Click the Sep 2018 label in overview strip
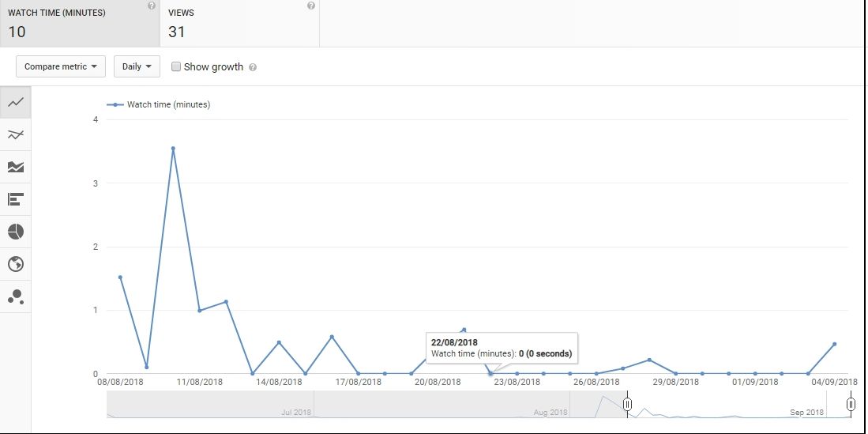 pyautogui.click(x=806, y=413)
